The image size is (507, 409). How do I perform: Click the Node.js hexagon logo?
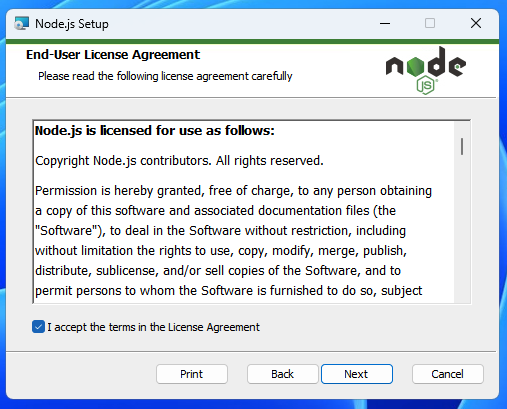(426, 70)
